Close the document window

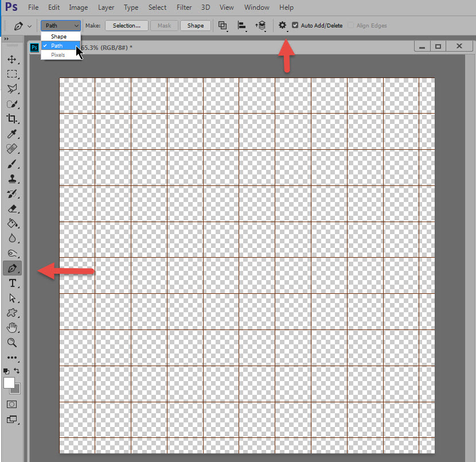point(459,46)
